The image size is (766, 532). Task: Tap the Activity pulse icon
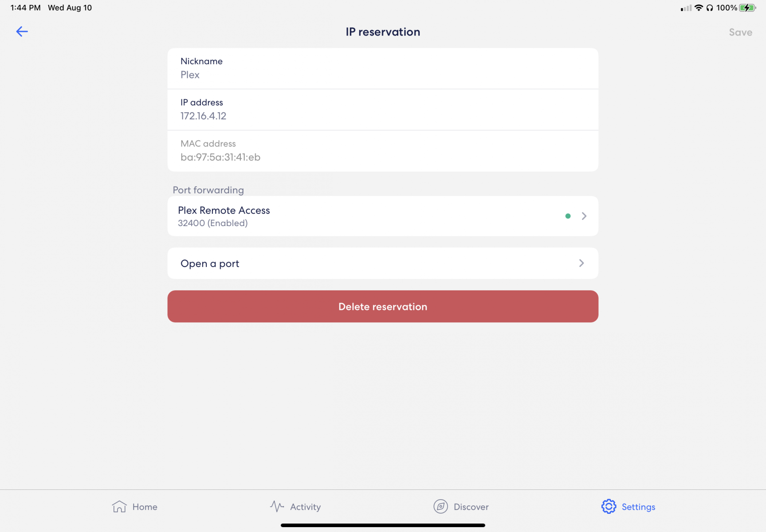click(x=277, y=506)
